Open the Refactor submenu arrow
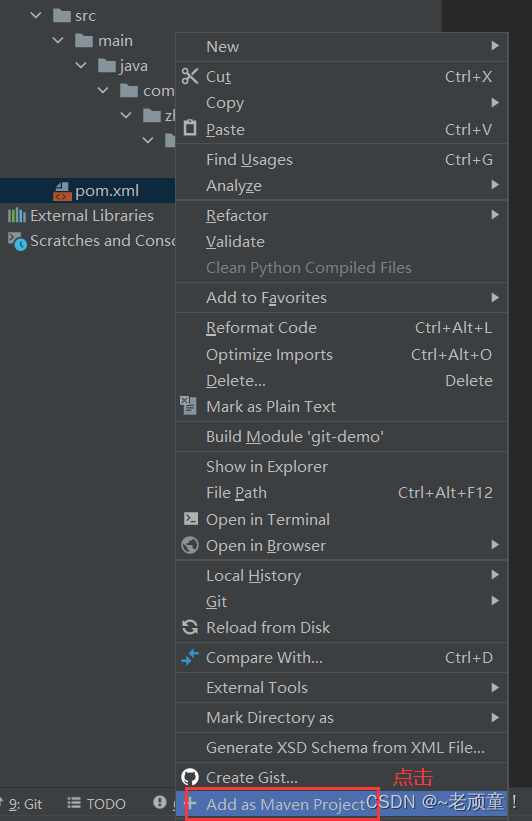Image resolution: width=532 pixels, height=821 pixels. (x=495, y=215)
